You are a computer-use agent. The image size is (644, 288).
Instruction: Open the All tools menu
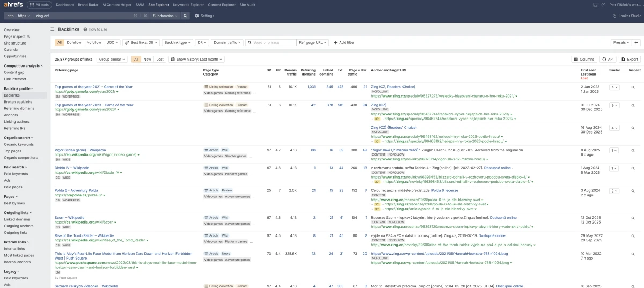point(39,5)
